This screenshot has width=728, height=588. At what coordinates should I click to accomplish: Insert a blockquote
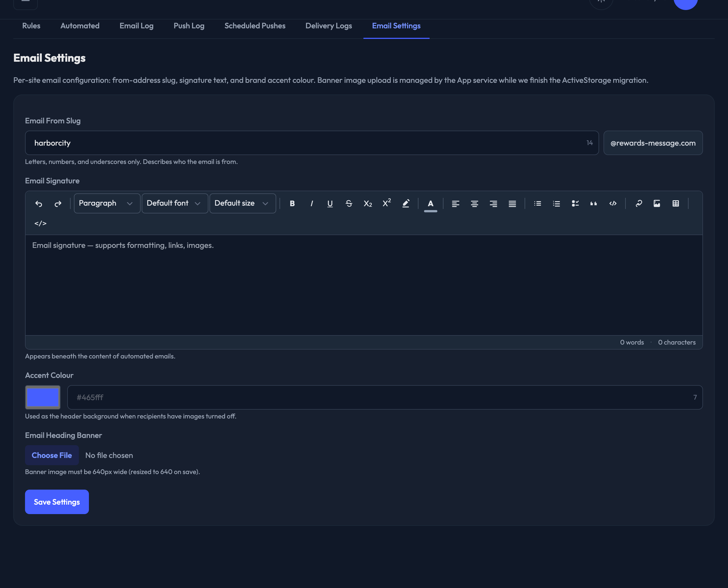[594, 204]
